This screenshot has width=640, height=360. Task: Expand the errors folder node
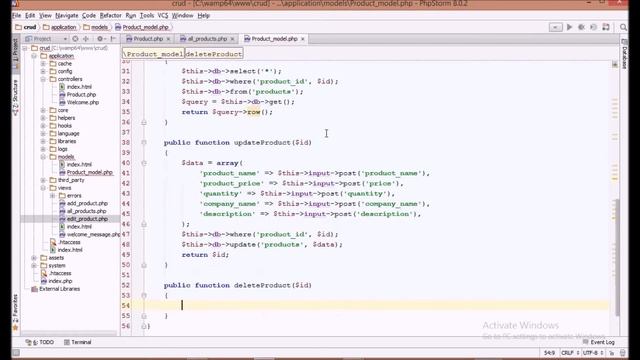coord(52,196)
